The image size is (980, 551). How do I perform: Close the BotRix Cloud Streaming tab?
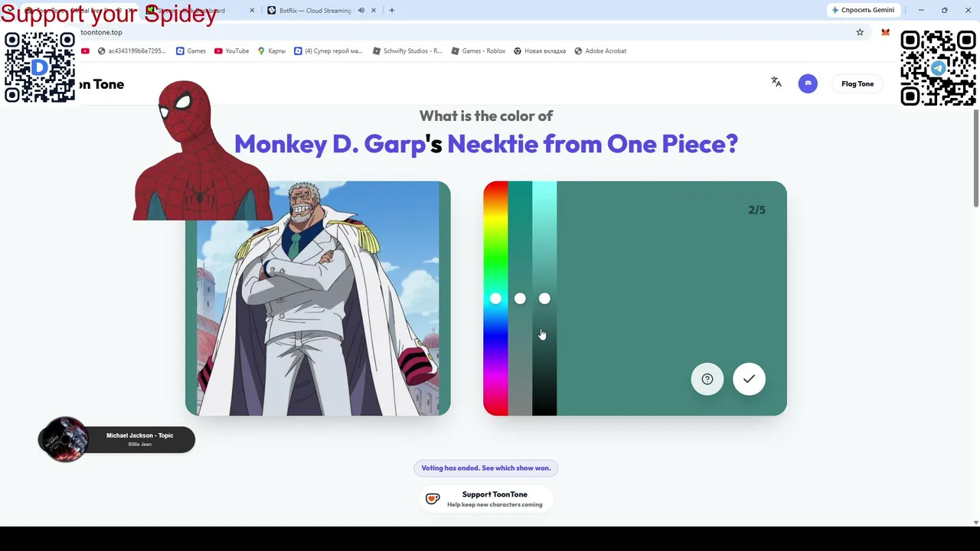[x=374, y=11]
